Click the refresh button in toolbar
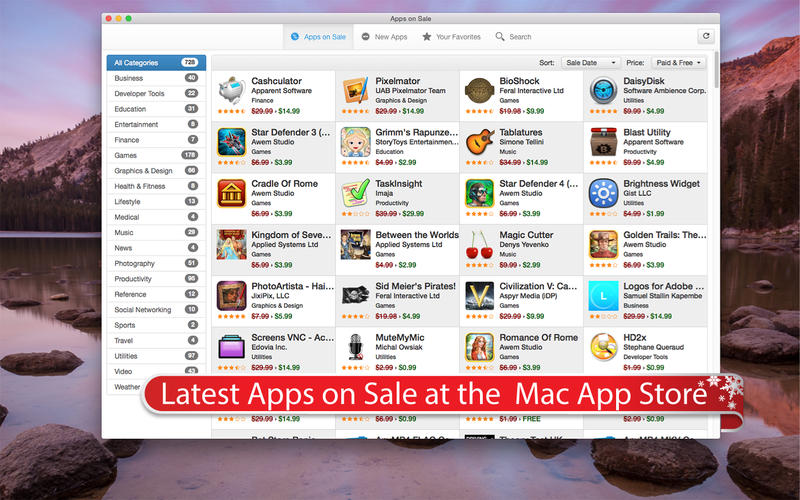 point(706,36)
